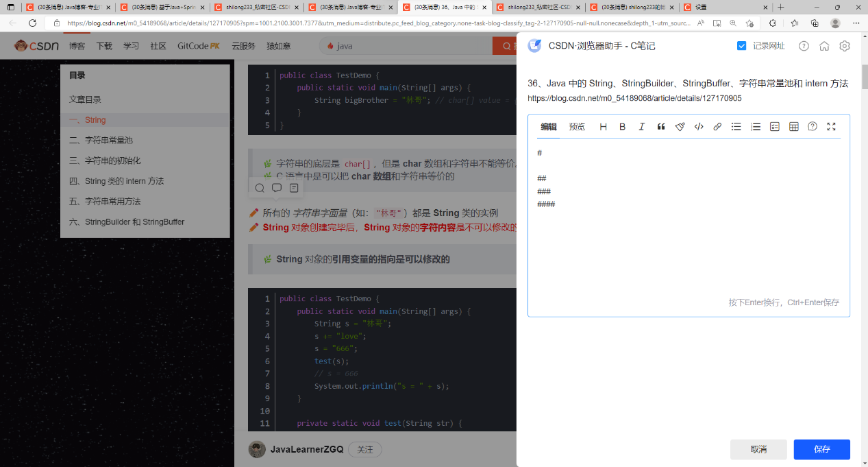Click the article URL under note title
Screen dimensions: 868x467
coord(634,98)
